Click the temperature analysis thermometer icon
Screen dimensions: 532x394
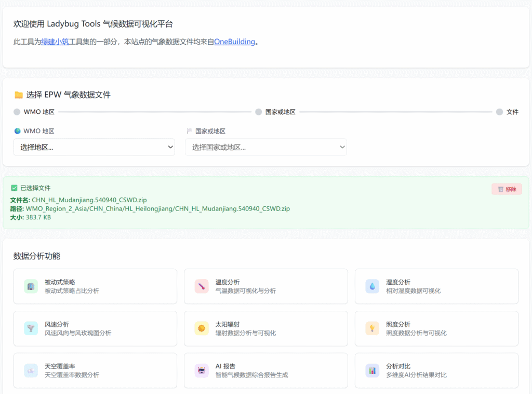click(202, 286)
